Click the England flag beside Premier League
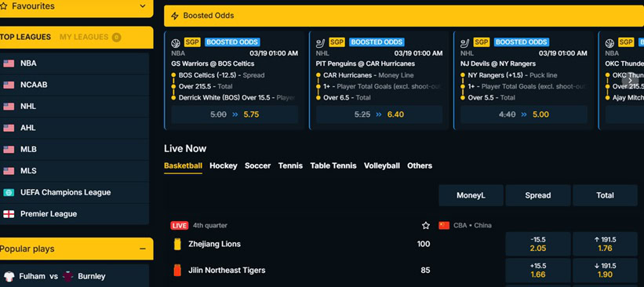 (x=9, y=214)
